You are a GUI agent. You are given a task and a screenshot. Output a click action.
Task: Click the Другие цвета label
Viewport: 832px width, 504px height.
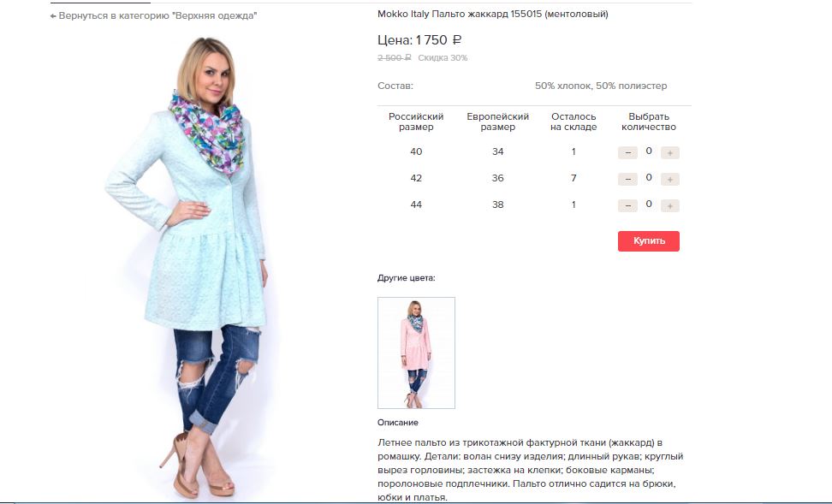click(406, 278)
